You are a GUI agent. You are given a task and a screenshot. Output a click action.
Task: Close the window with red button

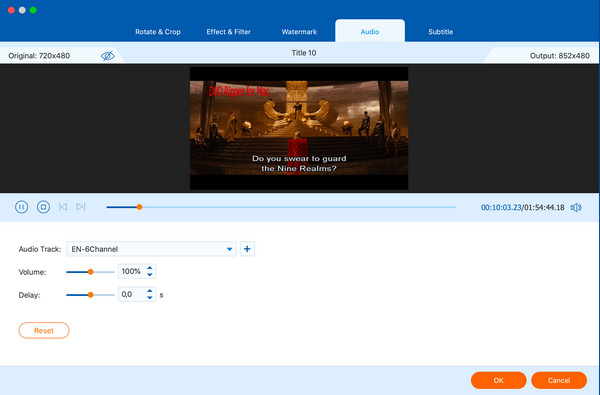11,10
